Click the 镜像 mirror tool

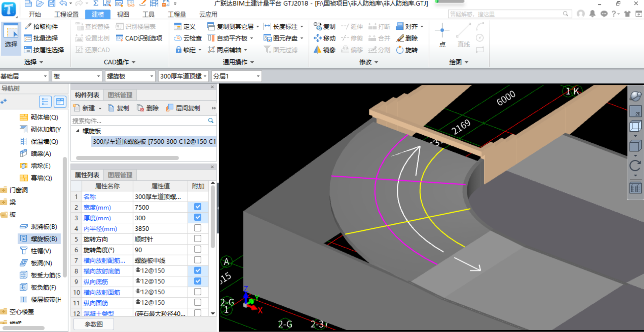(324, 50)
